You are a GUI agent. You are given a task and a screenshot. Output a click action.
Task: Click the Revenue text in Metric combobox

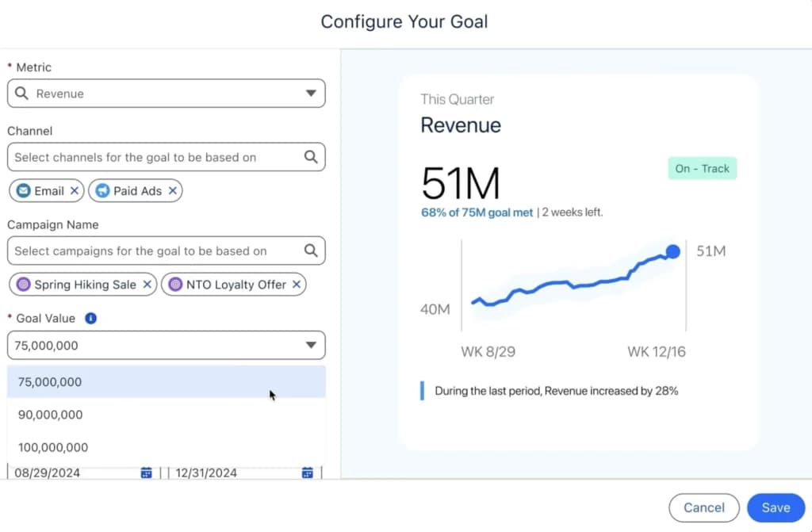pos(60,94)
